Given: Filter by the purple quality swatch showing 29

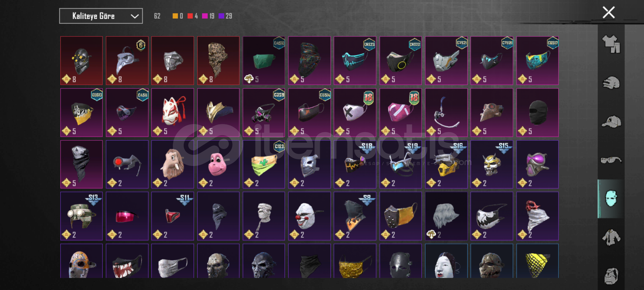Looking at the screenshot, I should click(221, 16).
